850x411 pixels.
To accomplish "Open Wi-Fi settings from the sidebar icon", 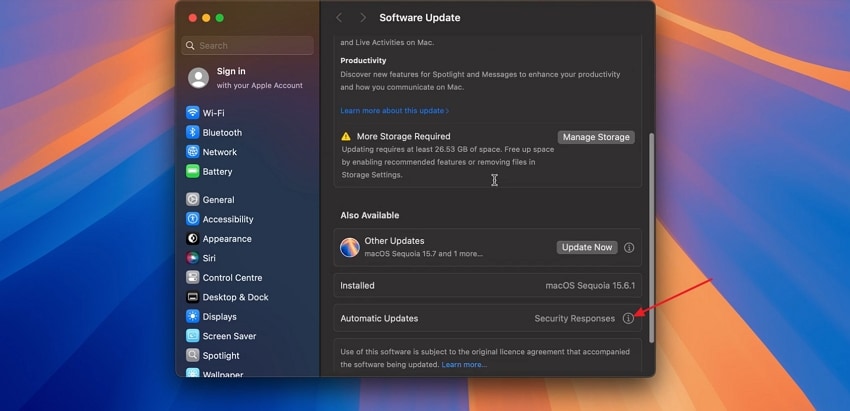I will (192, 113).
